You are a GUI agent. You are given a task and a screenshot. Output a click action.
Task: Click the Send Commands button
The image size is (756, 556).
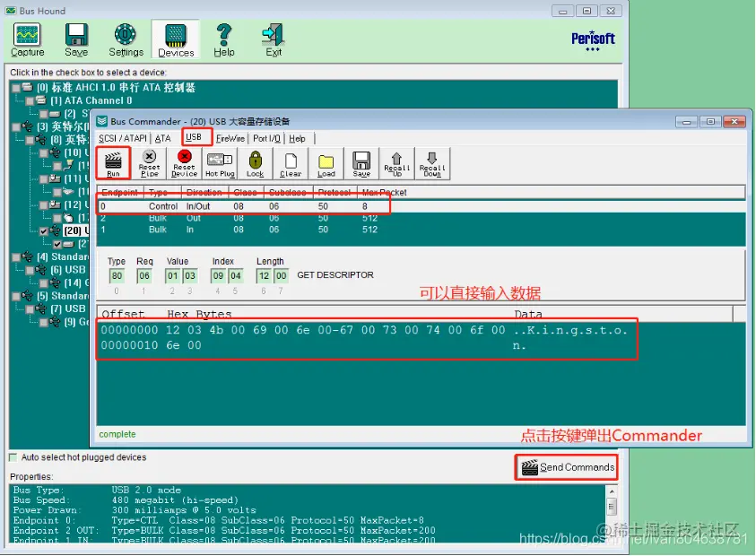pyautogui.click(x=567, y=467)
